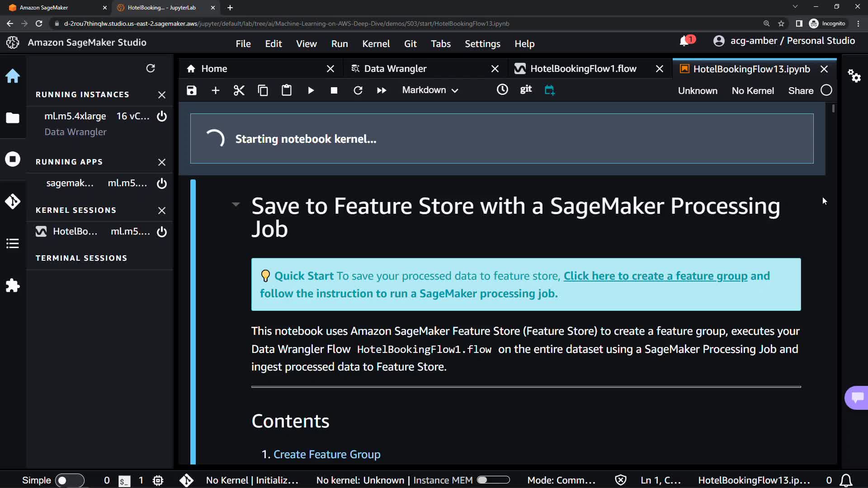Run the selected cell
The image size is (868, 488).
click(311, 90)
